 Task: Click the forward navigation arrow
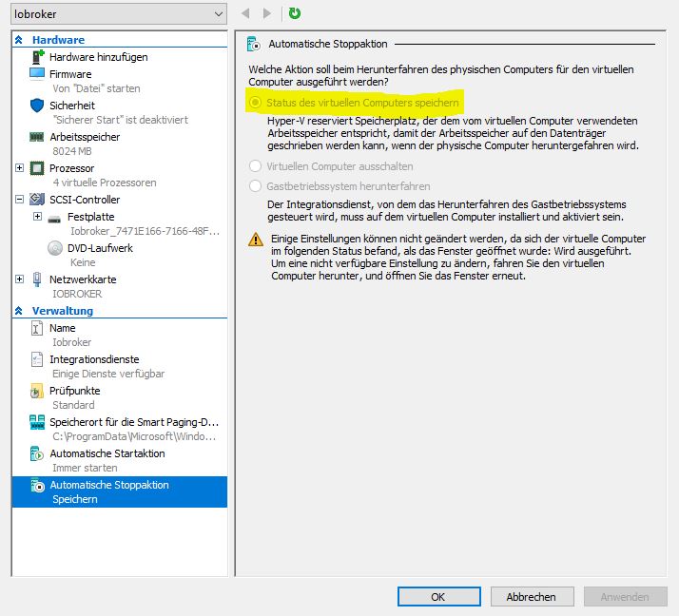[267, 13]
